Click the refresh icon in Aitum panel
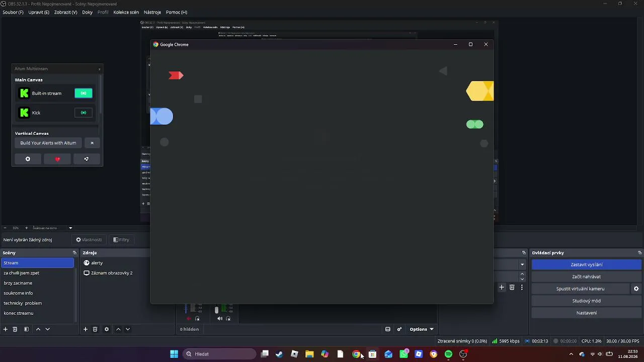 point(87,159)
